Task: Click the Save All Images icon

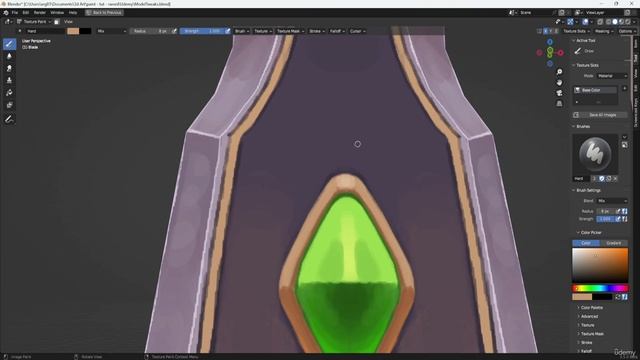Action: coord(576,115)
